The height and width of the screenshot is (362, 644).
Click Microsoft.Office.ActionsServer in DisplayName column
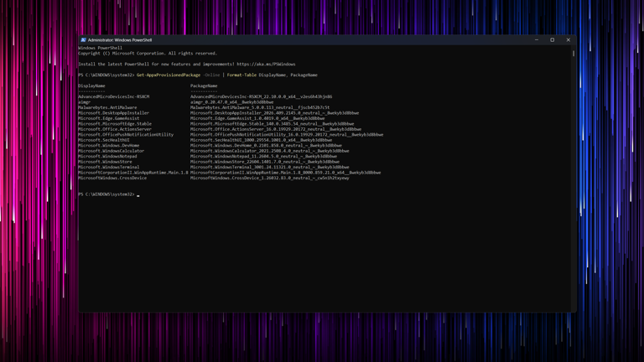click(115, 129)
